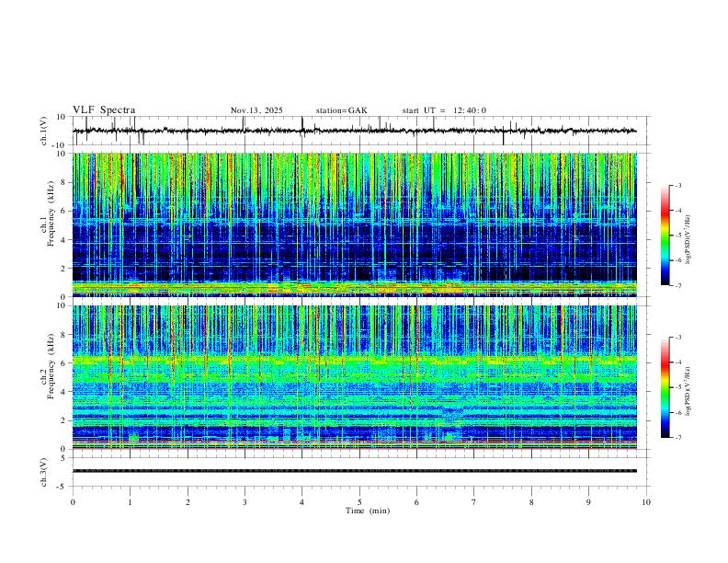
Task: Click time axis tick label '2'
Action: pyautogui.click(x=188, y=502)
